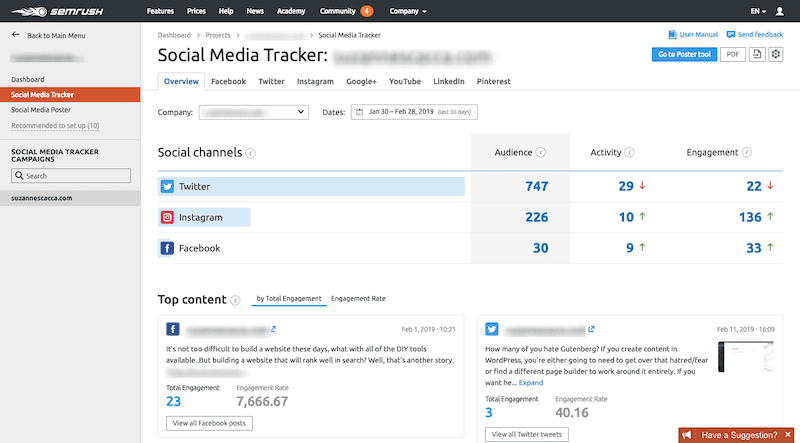Click the magnifier icon in campaign search

point(19,176)
